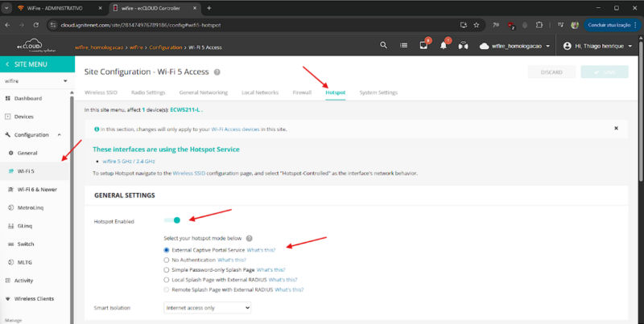This screenshot has width=644, height=324.
Task: Open Dashboard in site menu
Action: tap(28, 98)
